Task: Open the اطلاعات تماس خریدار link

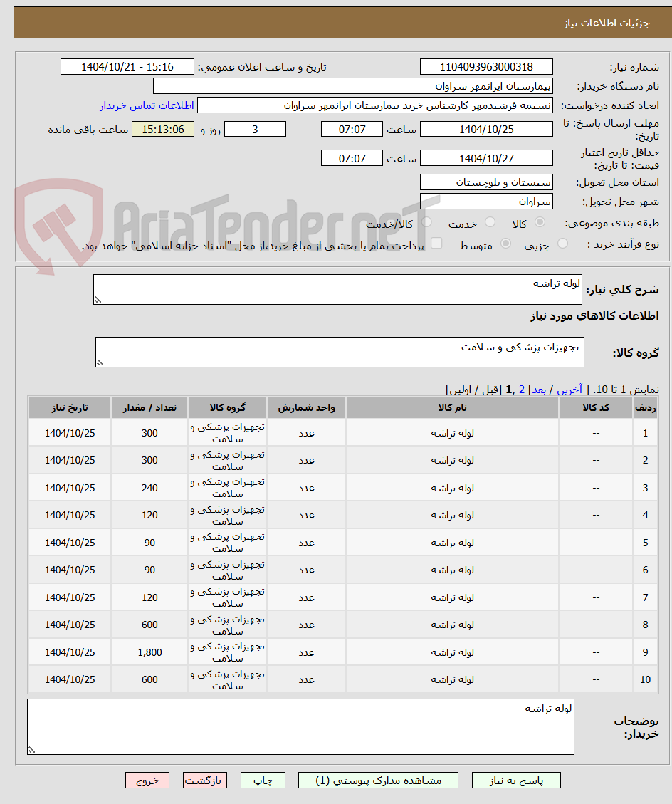Action: [147, 105]
